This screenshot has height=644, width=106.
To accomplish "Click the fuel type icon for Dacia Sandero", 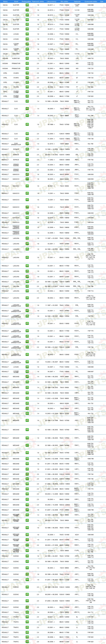I will pyautogui.click(x=27, y=54).
